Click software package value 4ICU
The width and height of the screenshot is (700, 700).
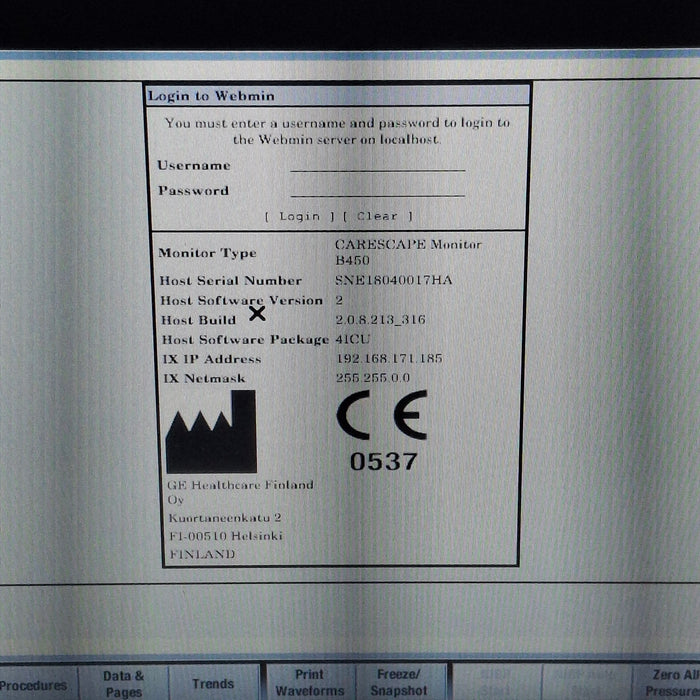(x=353, y=339)
